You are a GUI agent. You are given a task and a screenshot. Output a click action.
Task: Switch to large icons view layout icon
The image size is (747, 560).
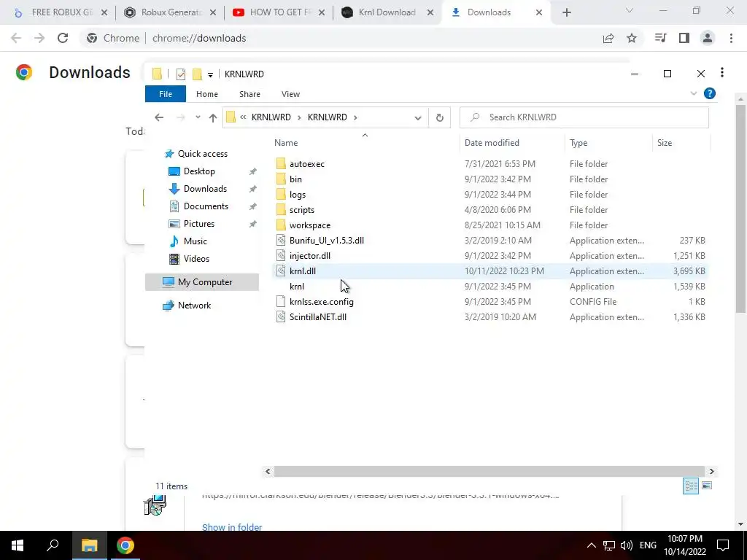pos(707,486)
